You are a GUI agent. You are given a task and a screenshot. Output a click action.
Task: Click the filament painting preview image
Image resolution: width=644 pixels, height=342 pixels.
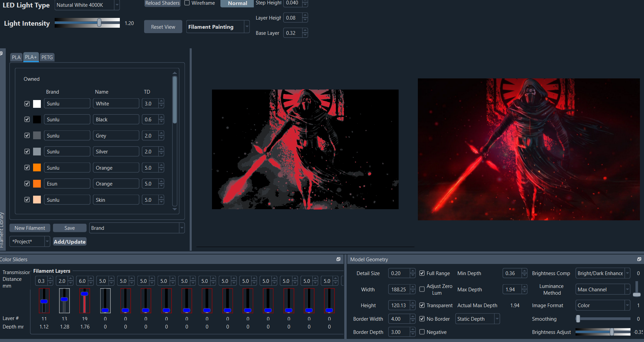tap(305, 149)
